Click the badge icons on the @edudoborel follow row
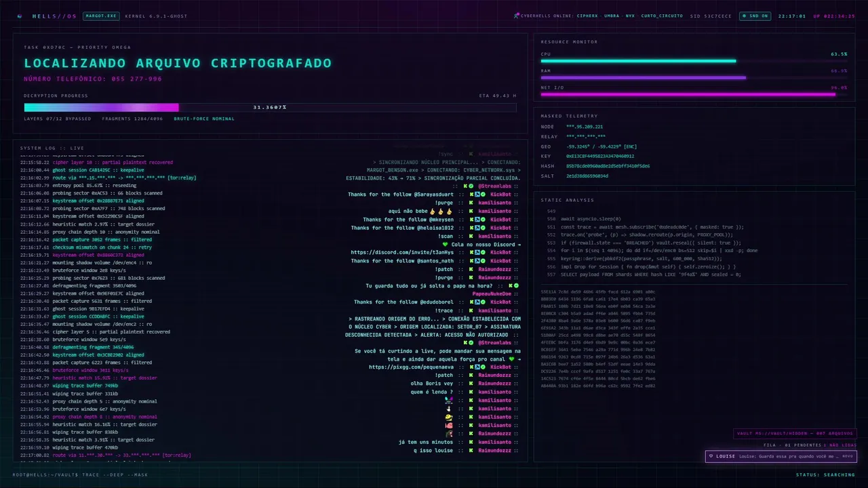 click(x=477, y=302)
